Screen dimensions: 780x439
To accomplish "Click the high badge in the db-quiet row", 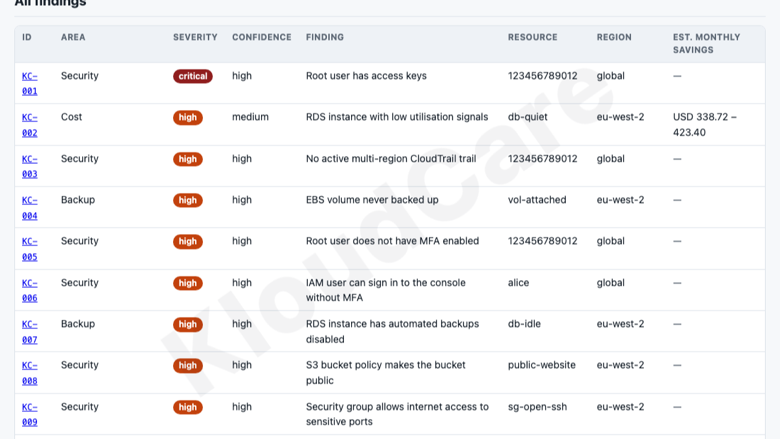I will coord(188,117).
